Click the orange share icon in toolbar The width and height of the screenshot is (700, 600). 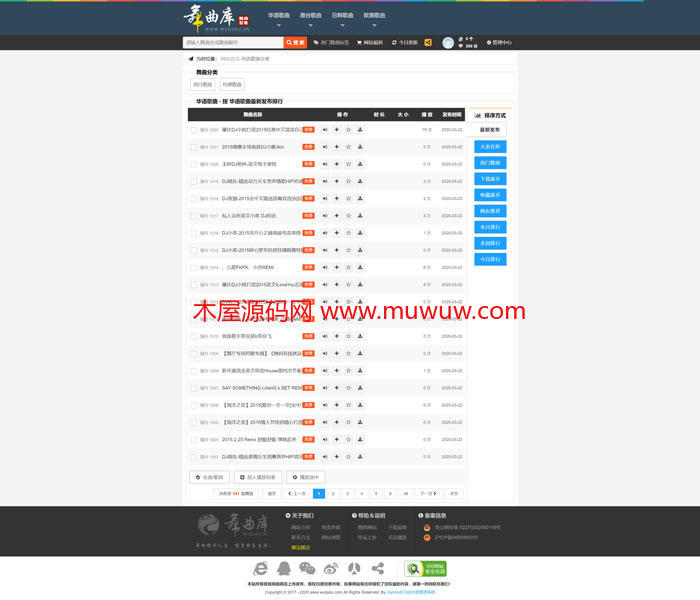(x=428, y=43)
